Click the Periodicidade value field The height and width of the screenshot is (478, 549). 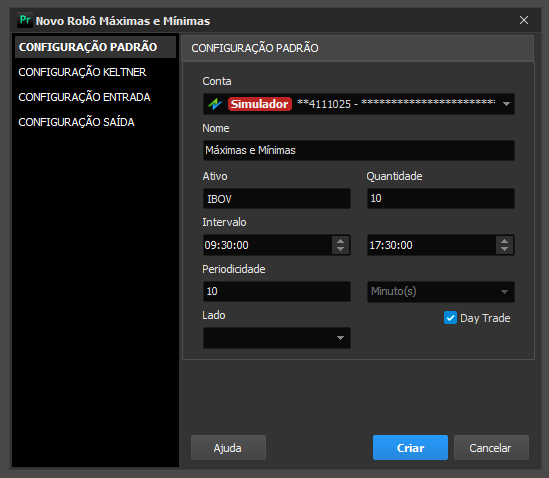coord(277,291)
